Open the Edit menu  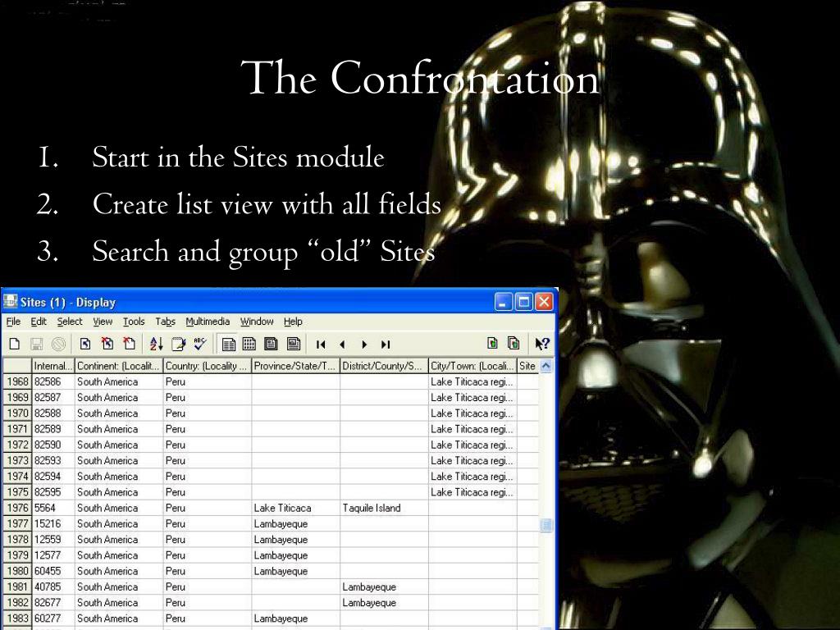[x=38, y=322]
